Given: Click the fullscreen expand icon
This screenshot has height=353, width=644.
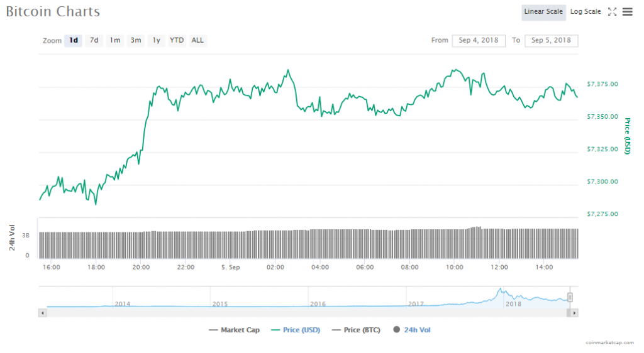Looking at the screenshot, I should tap(612, 12).
